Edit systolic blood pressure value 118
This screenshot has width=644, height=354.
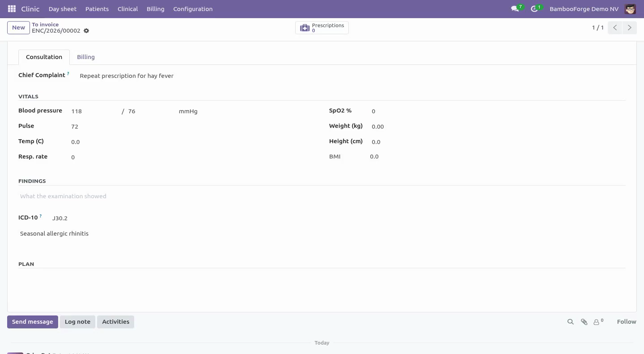pyautogui.click(x=95, y=111)
